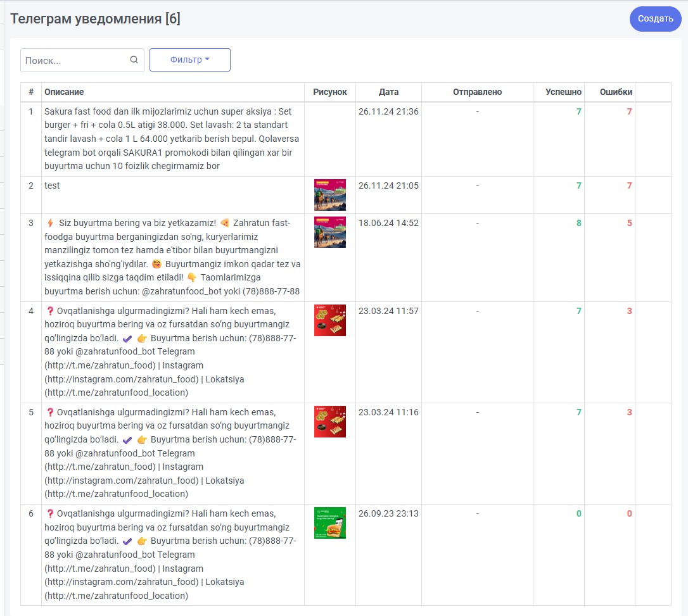Image resolution: width=688 pixels, height=616 pixels.
Task: Click the Ошибки column header
Action: pos(616,92)
